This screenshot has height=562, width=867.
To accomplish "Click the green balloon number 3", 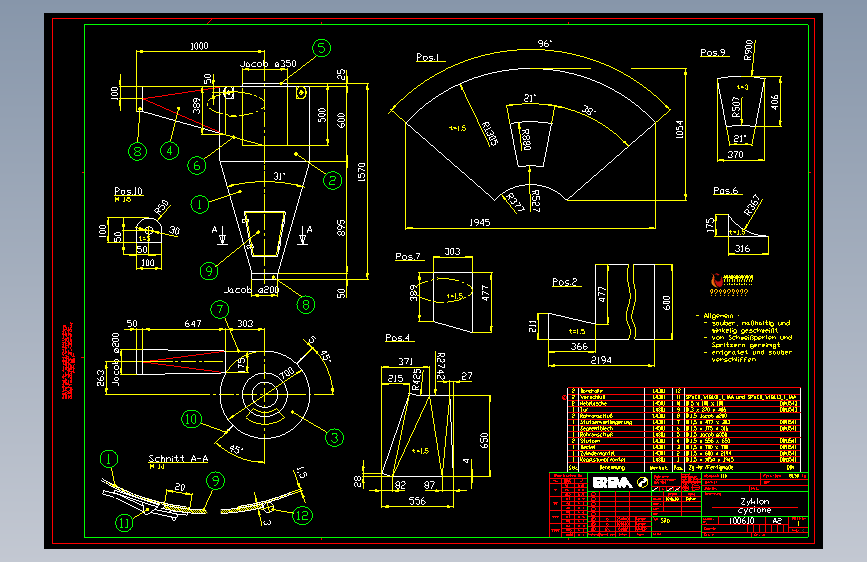I will coord(335,438).
